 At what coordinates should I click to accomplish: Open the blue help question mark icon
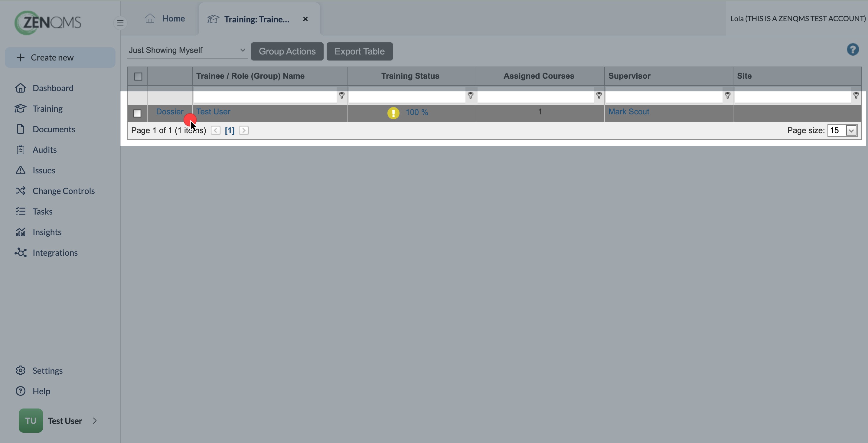[x=853, y=50]
